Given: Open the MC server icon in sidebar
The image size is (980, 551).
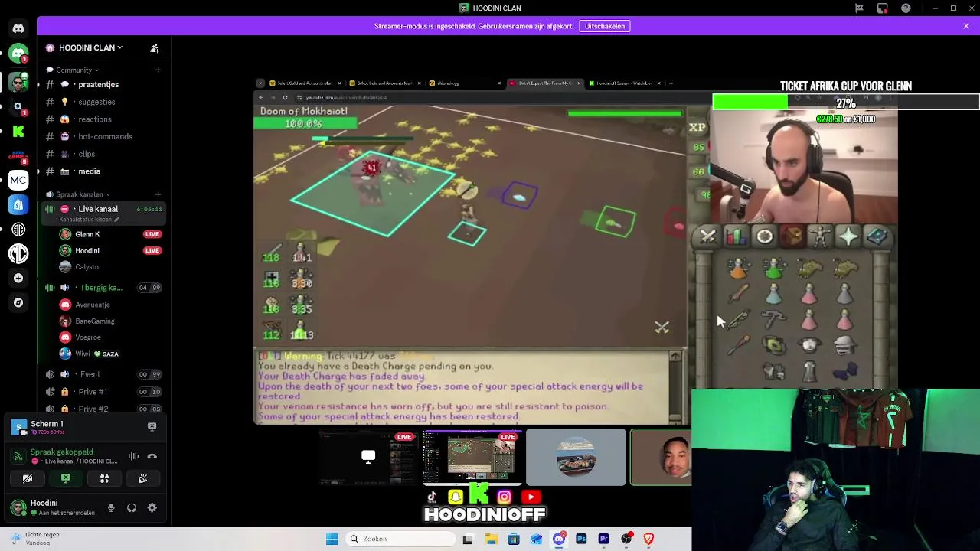Looking at the screenshot, I should (18, 180).
